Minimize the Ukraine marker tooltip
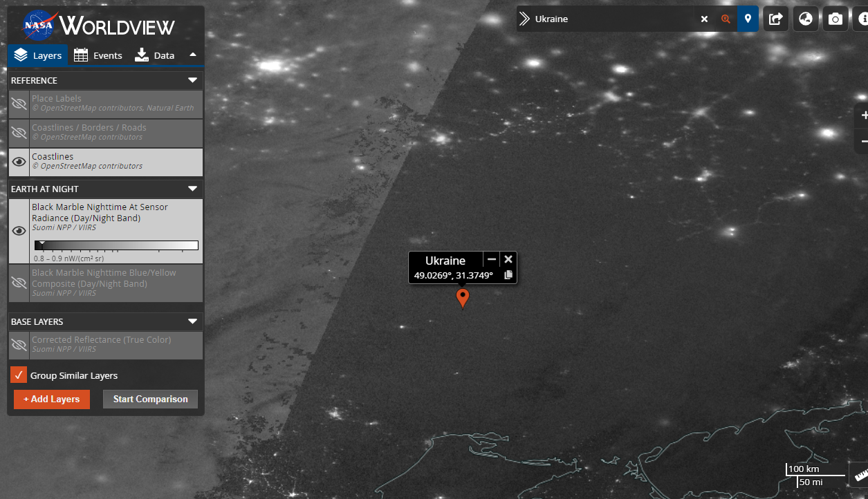Image resolution: width=868 pixels, height=499 pixels. click(492, 259)
